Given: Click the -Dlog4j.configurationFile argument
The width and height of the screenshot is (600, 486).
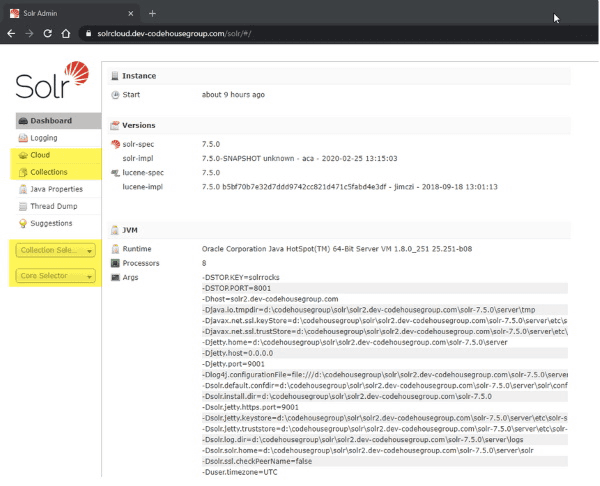Looking at the screenshot, I should [385, 375].
